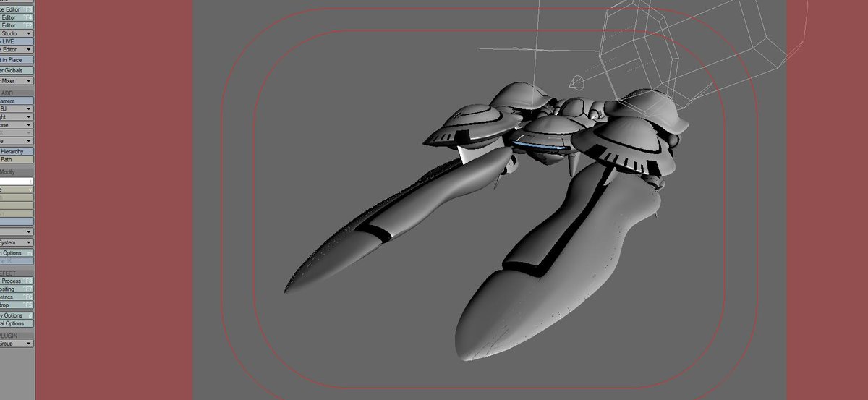868x400 pixels.
Task: Click the LIVE button
Action: (x=16, y=41)
